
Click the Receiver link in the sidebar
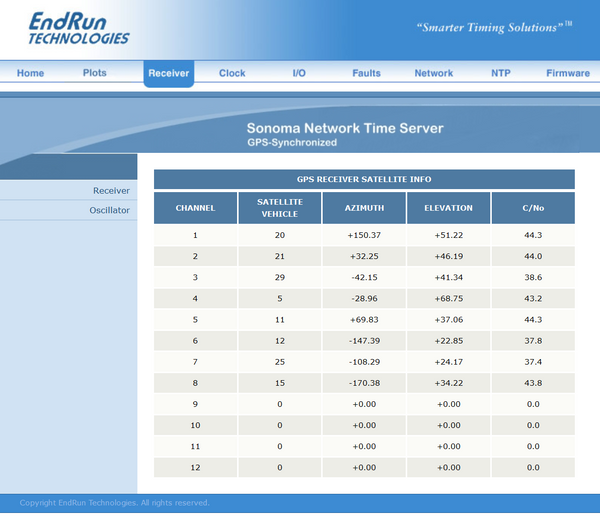111,191
